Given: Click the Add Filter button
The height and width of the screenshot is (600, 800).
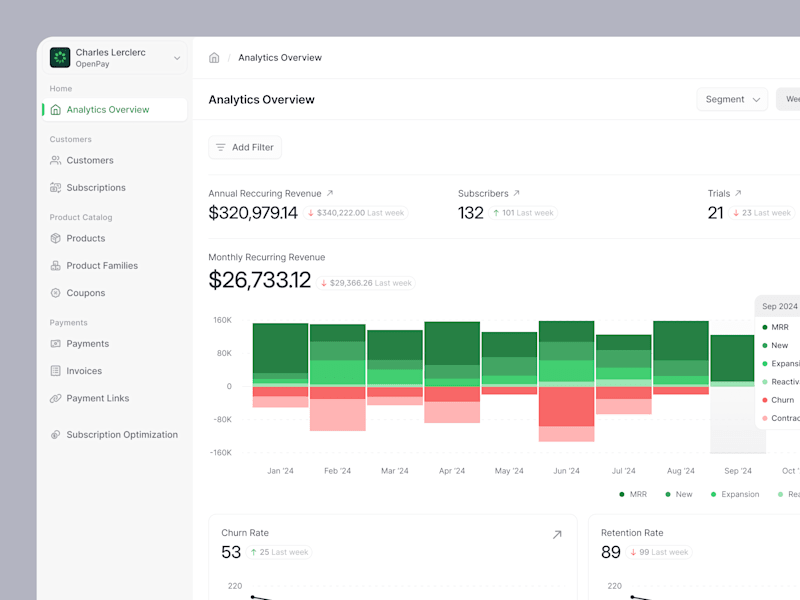Looking at the screenshot, I should (x=245, y=147).
